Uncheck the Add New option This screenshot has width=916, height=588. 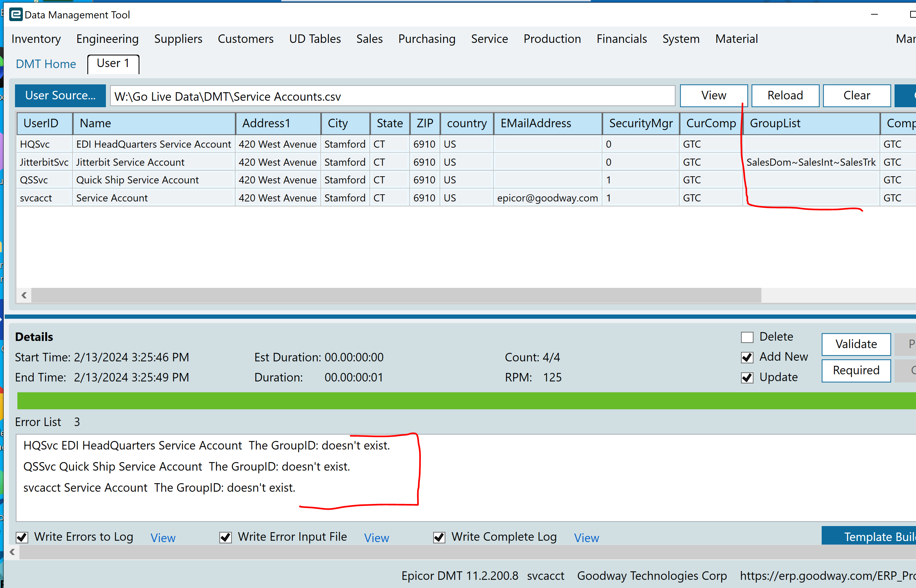coord(747,357)
